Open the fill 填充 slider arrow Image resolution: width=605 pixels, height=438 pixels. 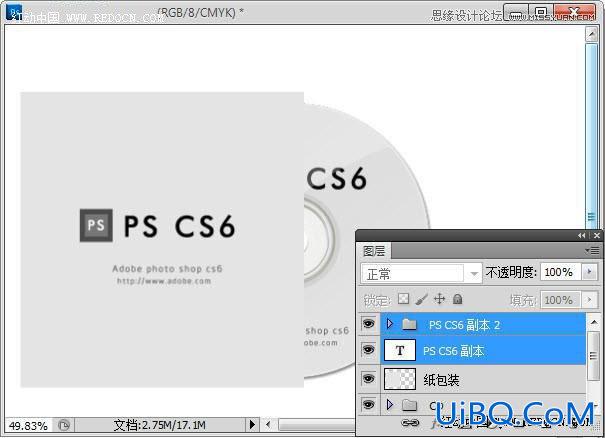(x=589, y=299)
